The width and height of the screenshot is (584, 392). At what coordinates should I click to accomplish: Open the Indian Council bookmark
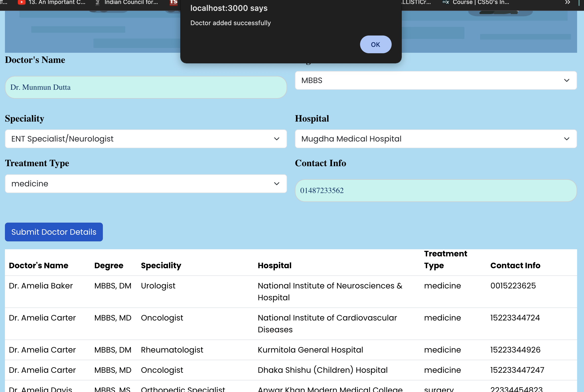click(x=127, y=2)
